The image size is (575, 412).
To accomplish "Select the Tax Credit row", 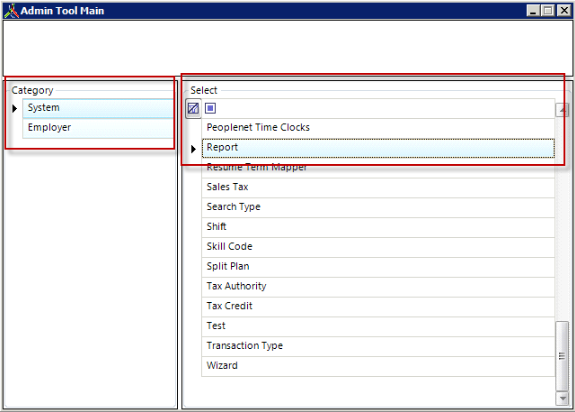I will [x=378, y=306].
